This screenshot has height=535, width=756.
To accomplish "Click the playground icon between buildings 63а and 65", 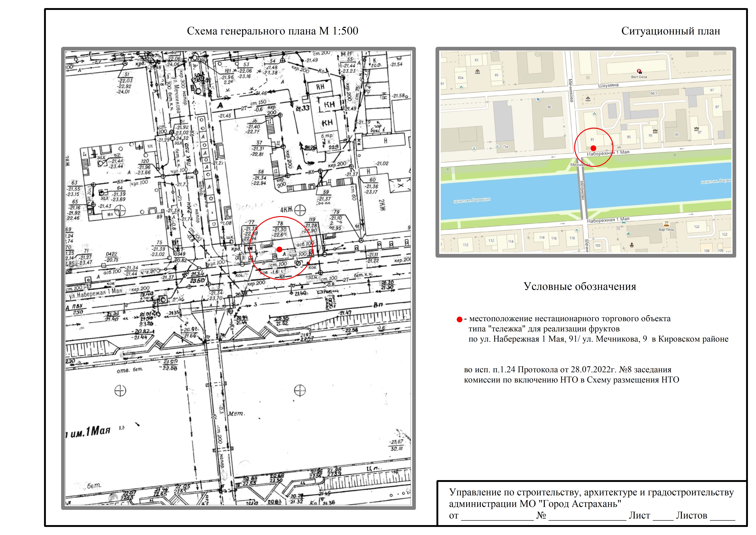I will click(x=477, y=72).
